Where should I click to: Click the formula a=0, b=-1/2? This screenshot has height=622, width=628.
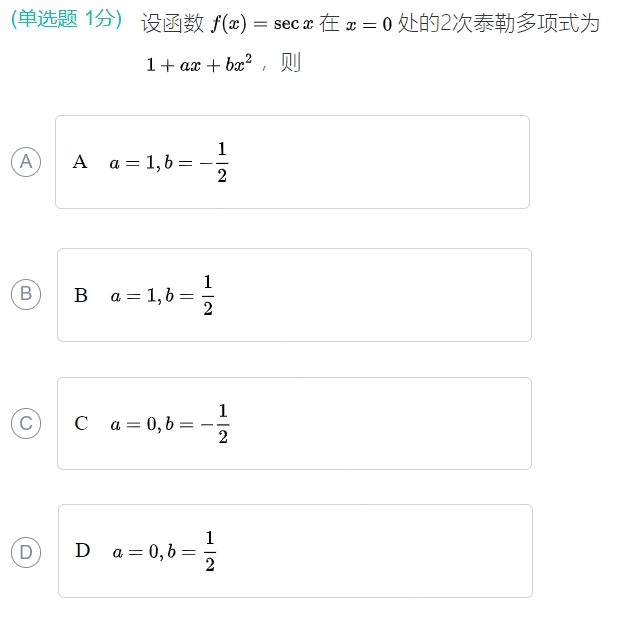pyautogui.click(x=170, y=424)
